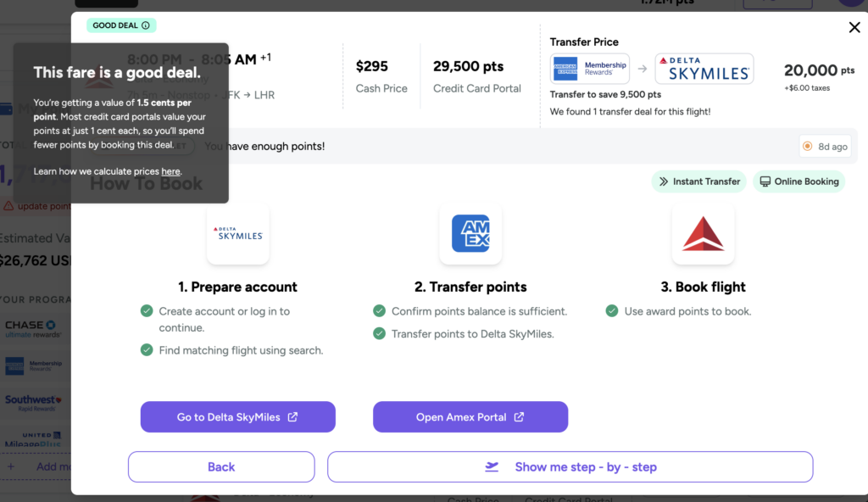868x502 pixels.
Task: Click the '3. Book flight' heading
Action: coord(703,287)
